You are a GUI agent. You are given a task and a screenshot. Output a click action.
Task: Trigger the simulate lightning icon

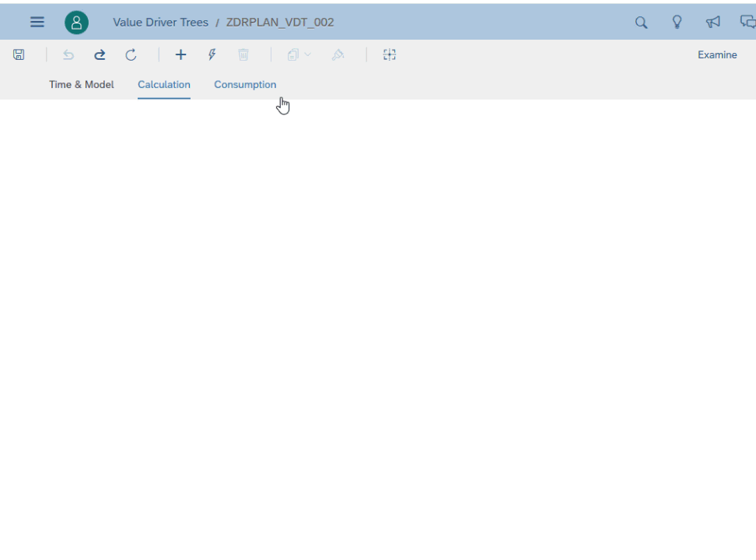point(212,54)
